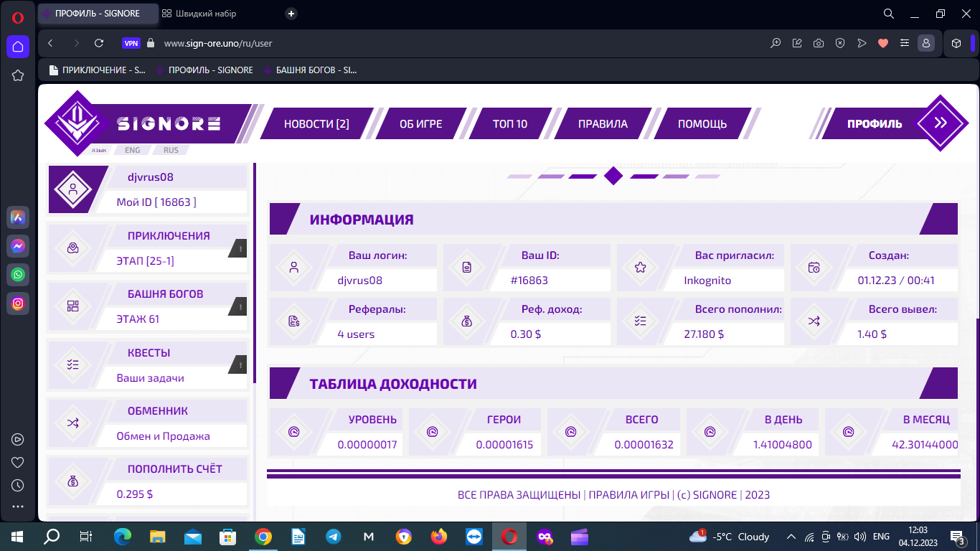Click the ПРОФИЛЬ button in header

point(875,123)
